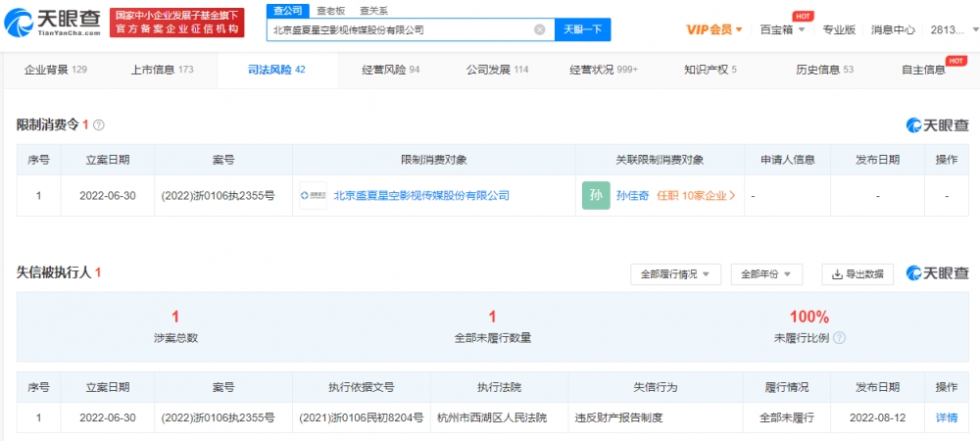Select the 查老板 search tab

(x=330, y=11)
